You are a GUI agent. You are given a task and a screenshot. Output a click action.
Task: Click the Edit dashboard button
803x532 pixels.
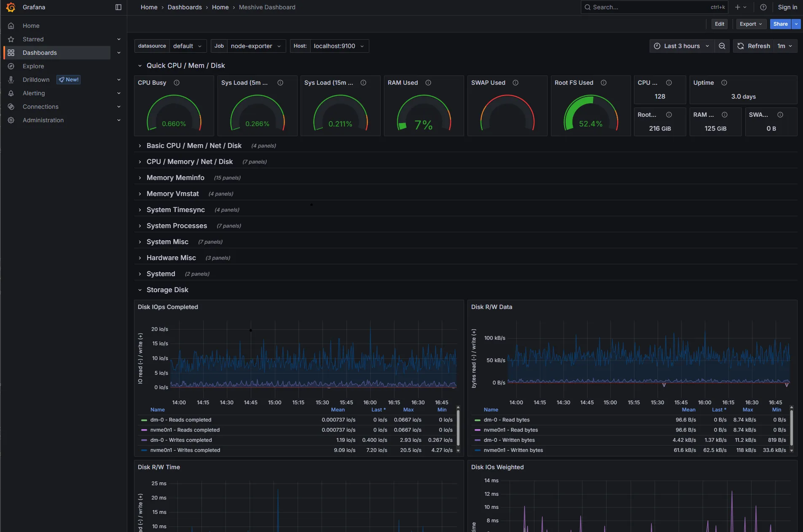[x=720, y=24]
